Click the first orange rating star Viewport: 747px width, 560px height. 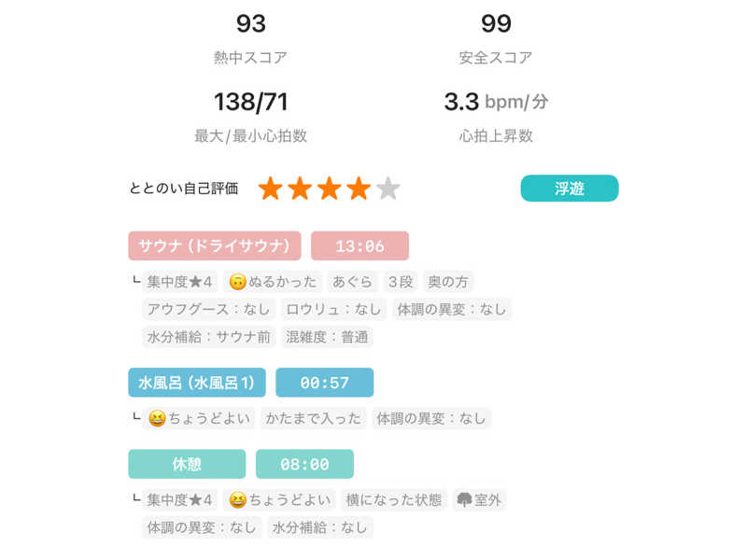coord(271,189)
